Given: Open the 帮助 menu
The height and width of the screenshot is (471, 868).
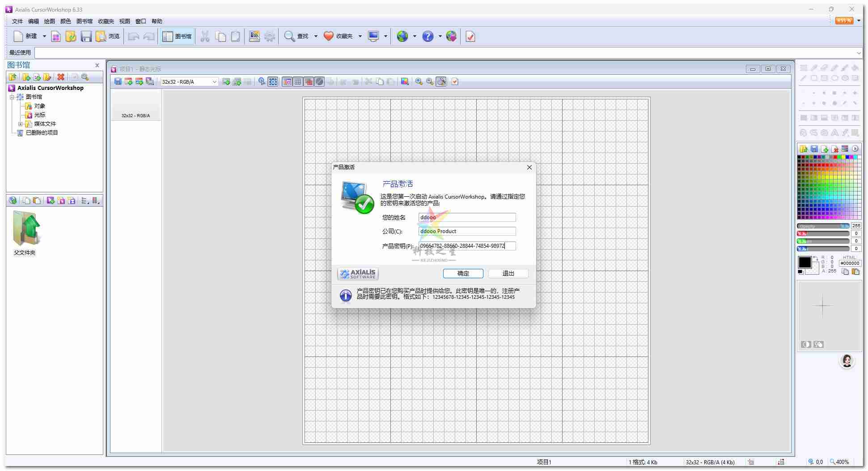Looking at the screenshot, I should (x=157, y=21).
